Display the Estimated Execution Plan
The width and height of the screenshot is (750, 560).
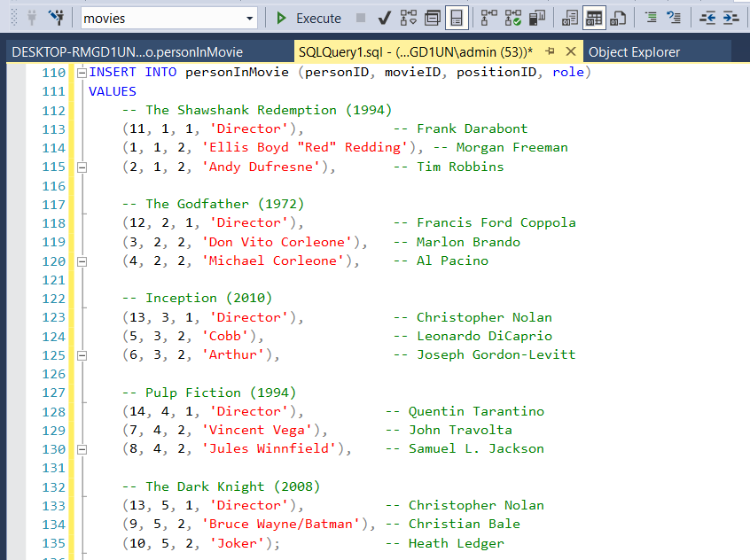[409, 19]
